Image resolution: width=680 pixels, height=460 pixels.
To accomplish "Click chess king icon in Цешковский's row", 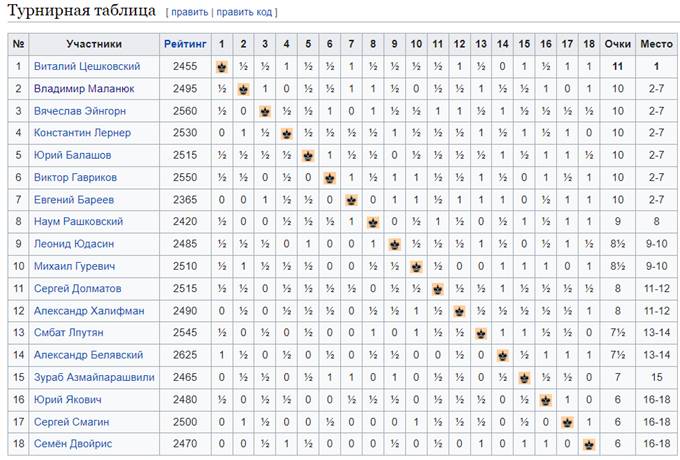I will (222, 67).
